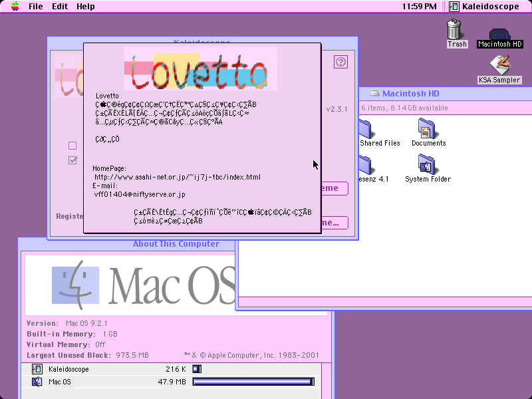
Task: Click the Lovetto homepage URL text
Action: pyautogui.click(x=178, y=177)
